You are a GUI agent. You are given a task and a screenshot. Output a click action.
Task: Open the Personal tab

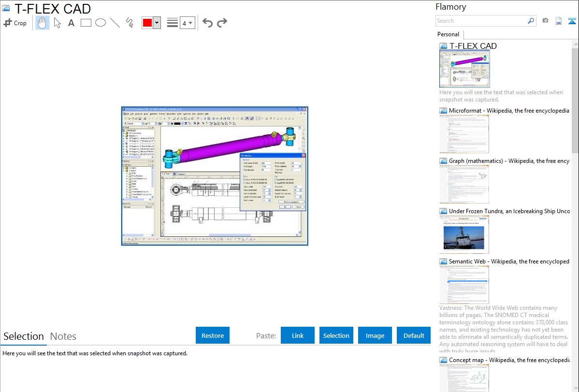click(449, 34)
